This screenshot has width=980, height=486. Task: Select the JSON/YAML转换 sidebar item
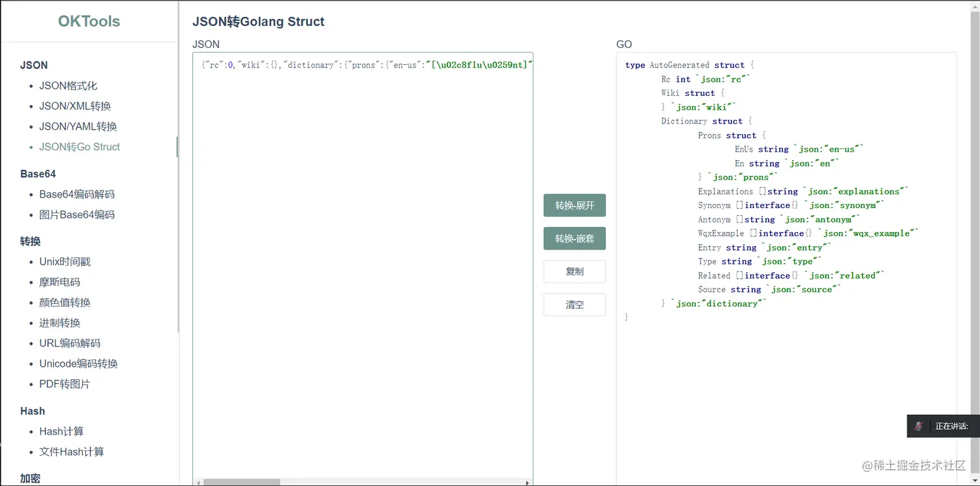[x=78, y=126]
